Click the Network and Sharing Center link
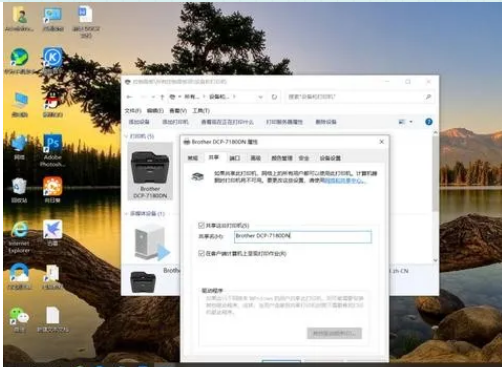Image resolution: width=502 pixels, height=367 pixels. (345, 181)
